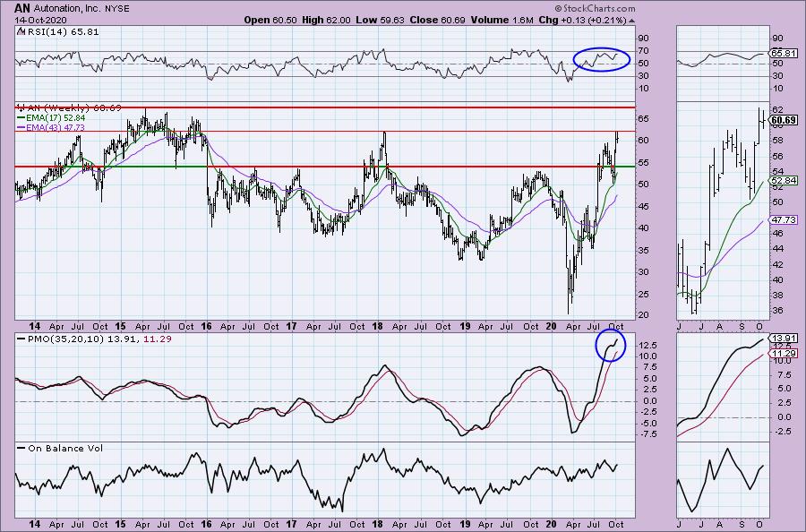Image resolution: width=806 pixels, height=532 pixels.
Task: Select the EMA(17) 52.84 legend entry
Action: [x=56, y=117]
